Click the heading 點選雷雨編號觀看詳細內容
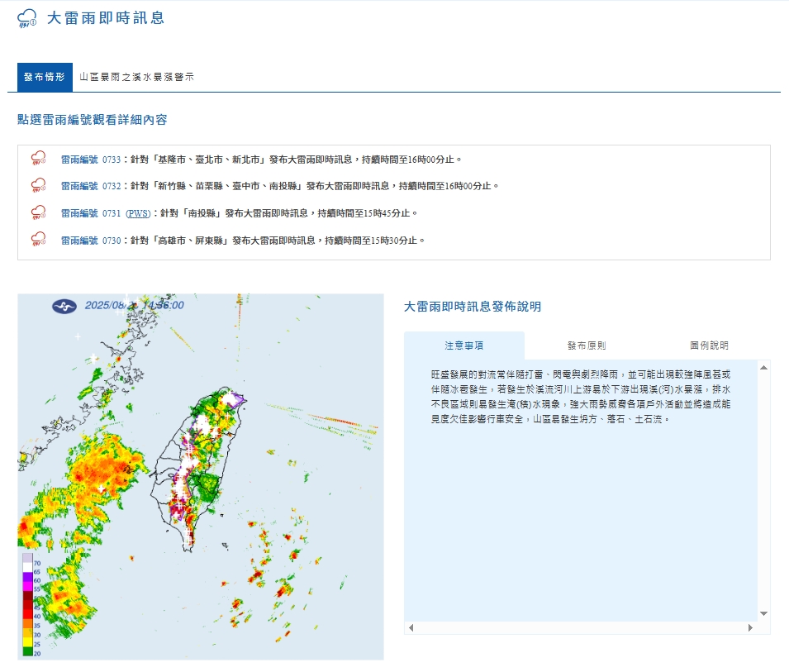 [x=92, y=120]
